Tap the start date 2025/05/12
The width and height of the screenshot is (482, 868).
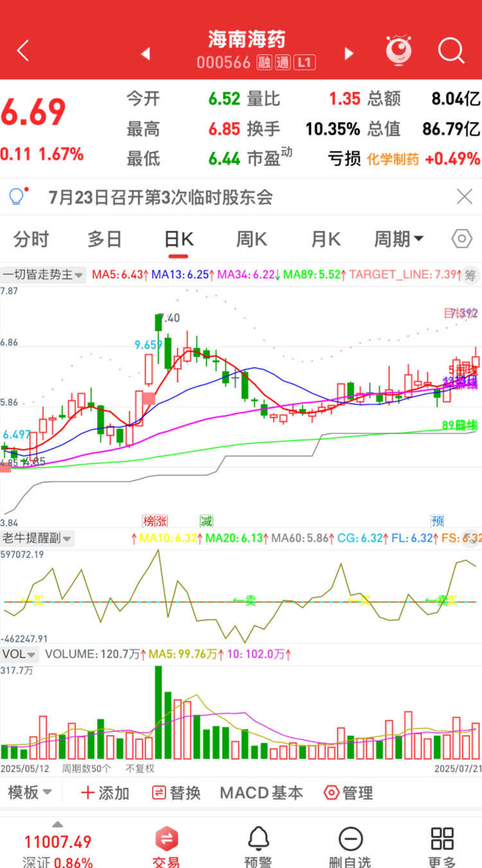pos(25,768)
